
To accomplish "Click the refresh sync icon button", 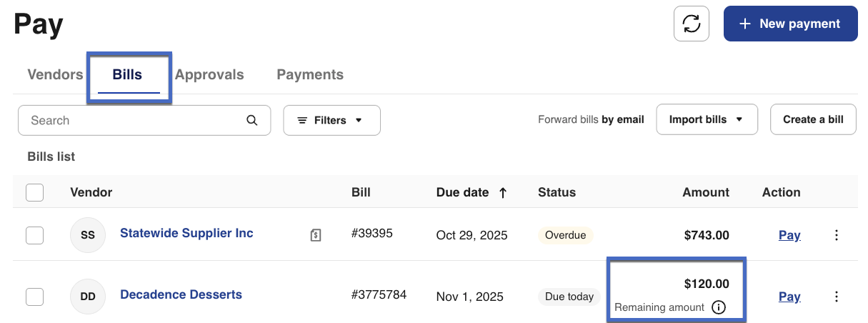I will [x=691, y=24].
